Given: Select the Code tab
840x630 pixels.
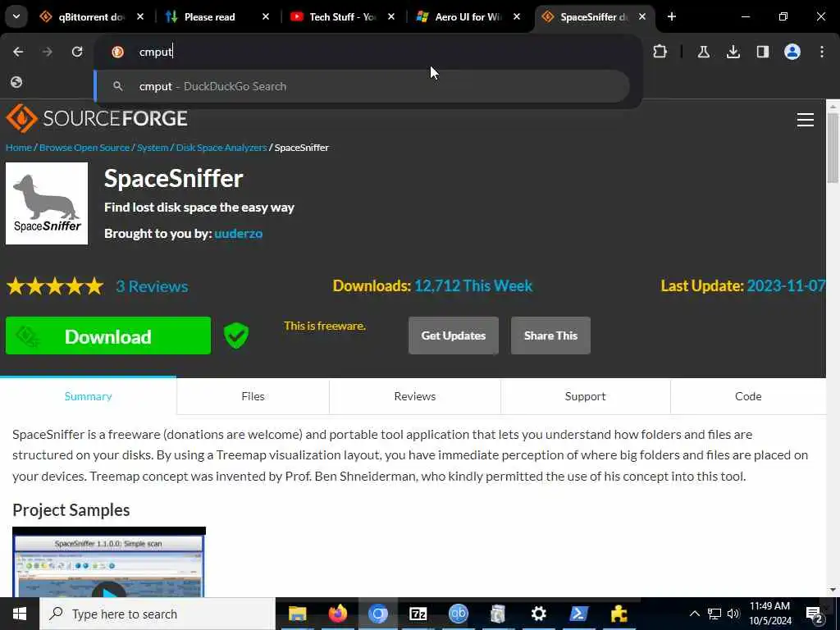Looking at the screenshot, I should tap(748, 396).
